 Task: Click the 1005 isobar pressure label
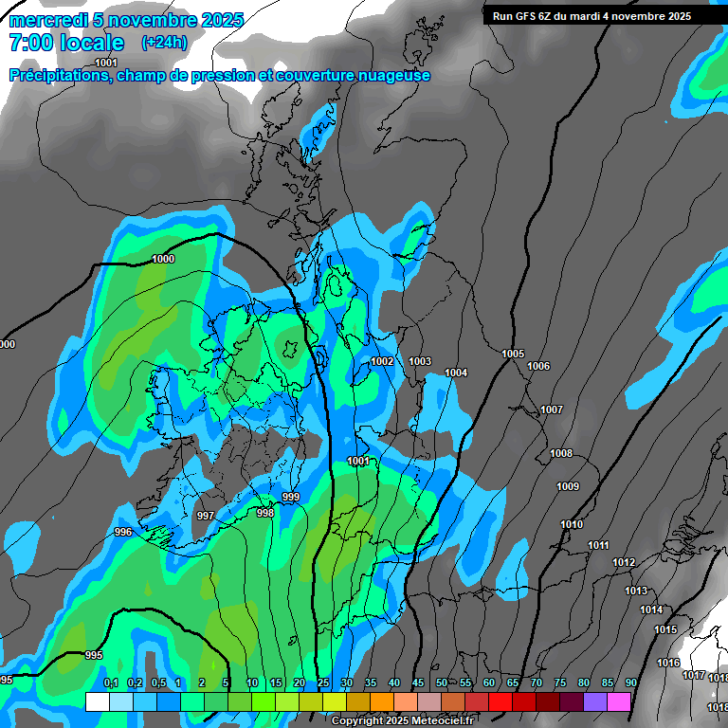[x=513, y=354]
